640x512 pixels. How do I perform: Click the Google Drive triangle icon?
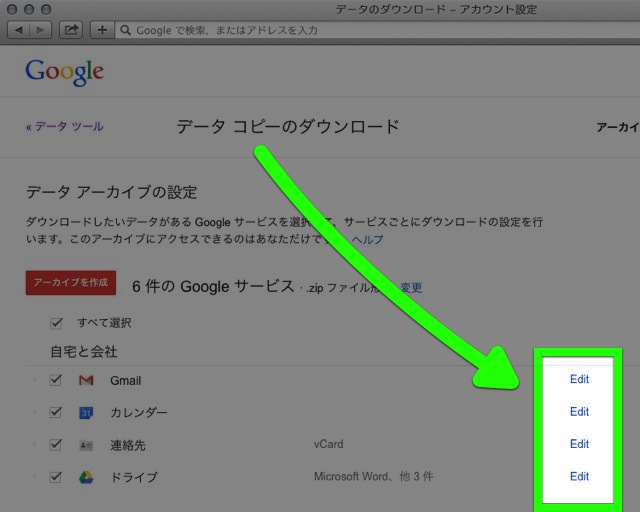pyautogui.click(x=86, y=477)
